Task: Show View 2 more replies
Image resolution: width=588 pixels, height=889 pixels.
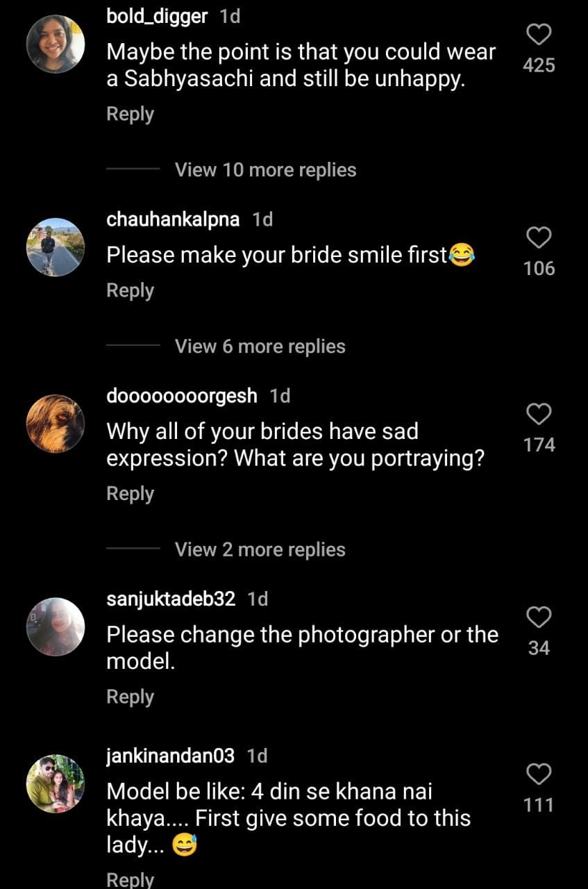Action: [x=260, y=550]
